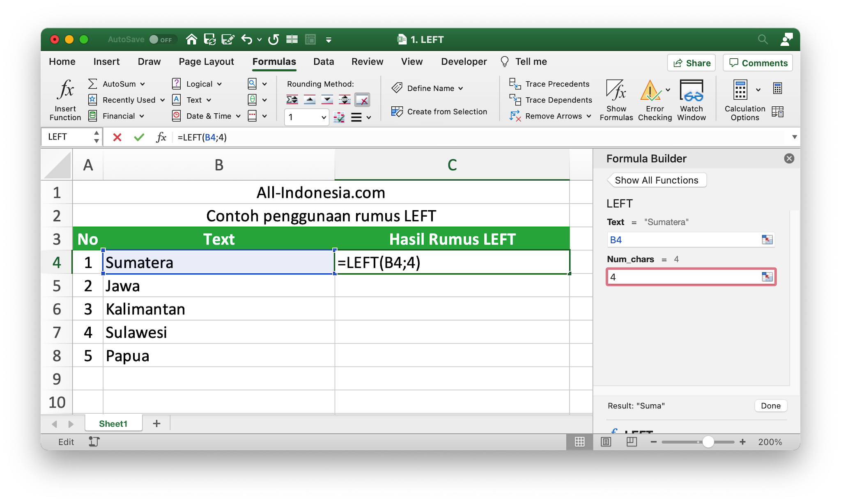Viewport: 841px width, 504px height.
Task: Select Normal grid view in status bar
Action: (x=579, y=442)
